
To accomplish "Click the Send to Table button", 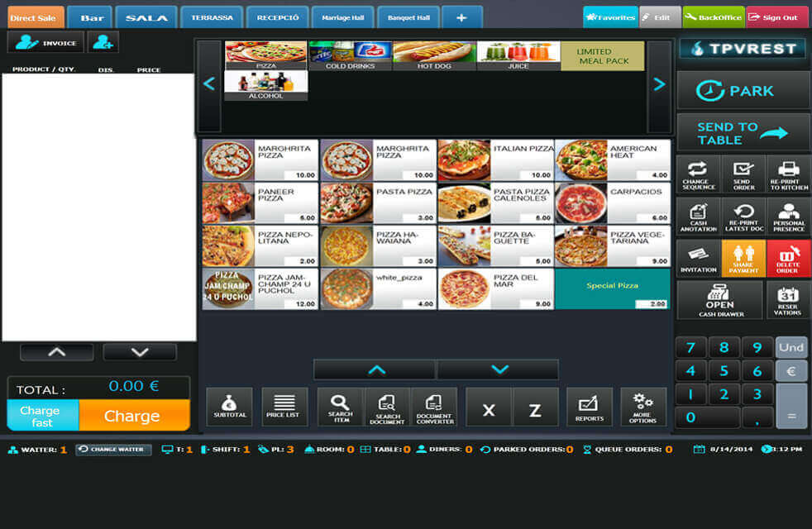I will point(743,133).
